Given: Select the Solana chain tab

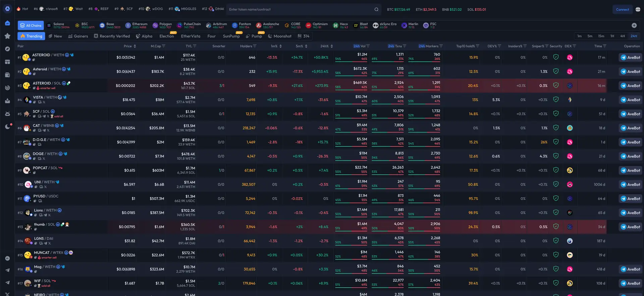Looking at the screenshot, I should point(58,26).
